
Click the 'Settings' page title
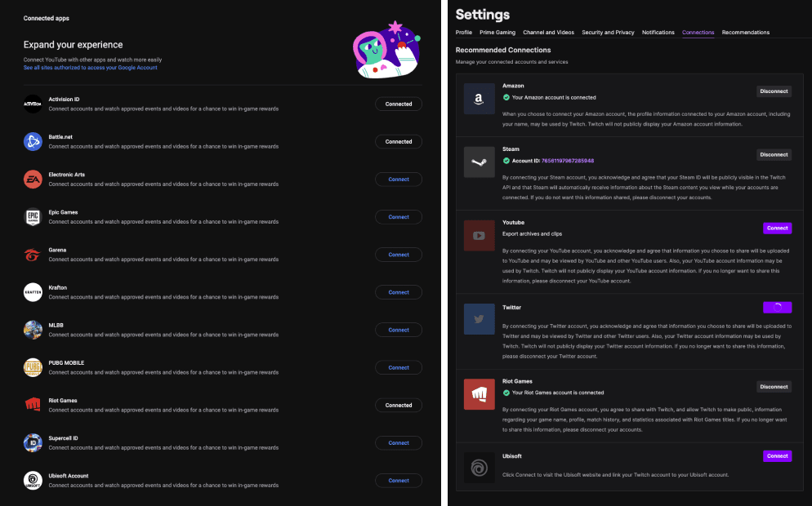coord(483,15)
